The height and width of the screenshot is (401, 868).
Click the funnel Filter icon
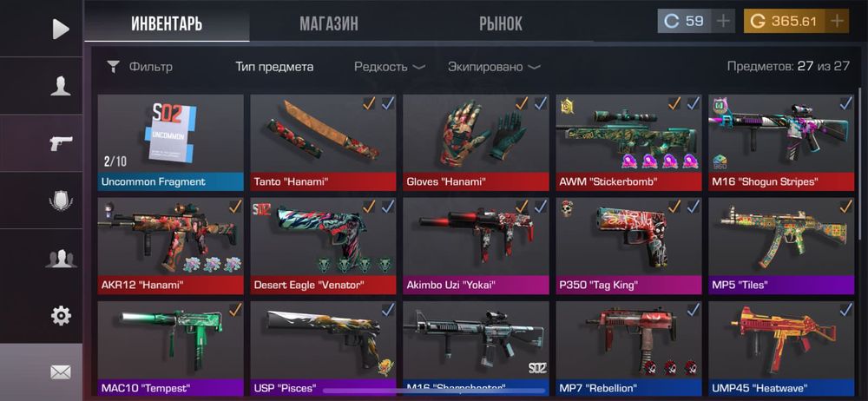pyautogui.click(x=113, y=67)
